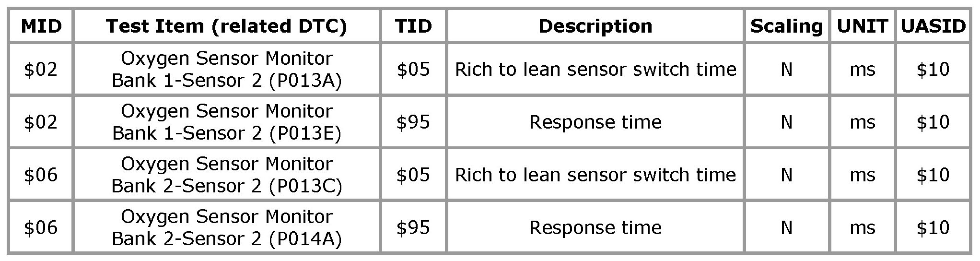
Task: Click the $05 TID cell in P013C row
Action: tap(413, 175)
